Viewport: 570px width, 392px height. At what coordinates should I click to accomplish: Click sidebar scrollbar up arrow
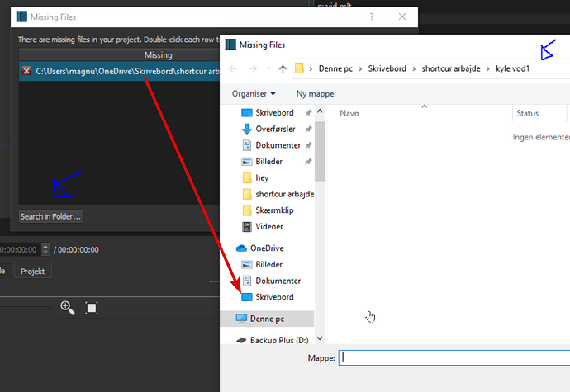tap(320, 111)
